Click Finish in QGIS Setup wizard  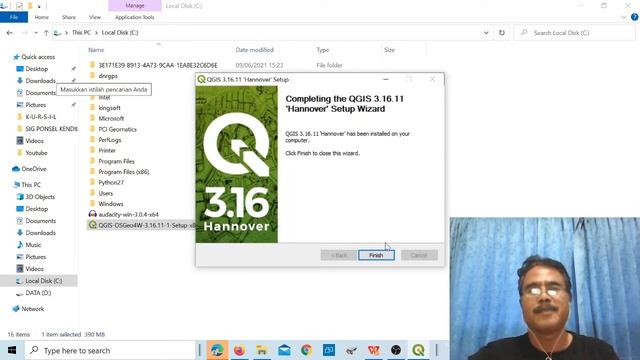click(x=376, y=255)
